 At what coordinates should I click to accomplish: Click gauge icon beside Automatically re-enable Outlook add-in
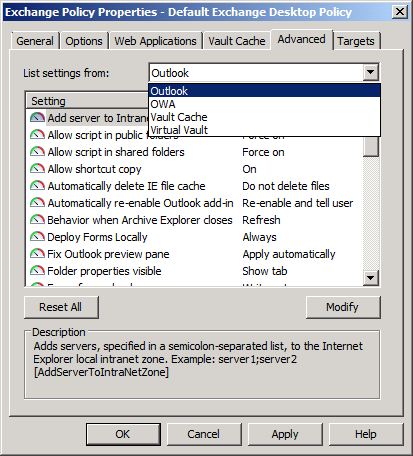tap(37, 203)
